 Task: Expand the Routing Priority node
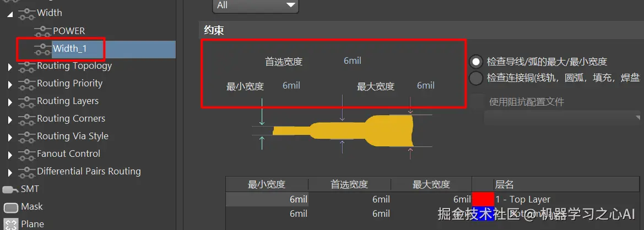coord(10,84)
